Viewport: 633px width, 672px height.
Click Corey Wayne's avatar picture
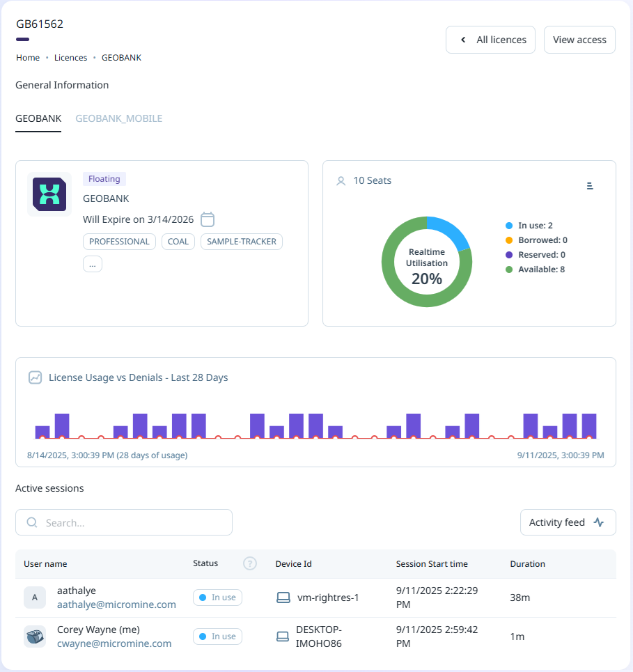pyautogui.click(x=35, y=636)
